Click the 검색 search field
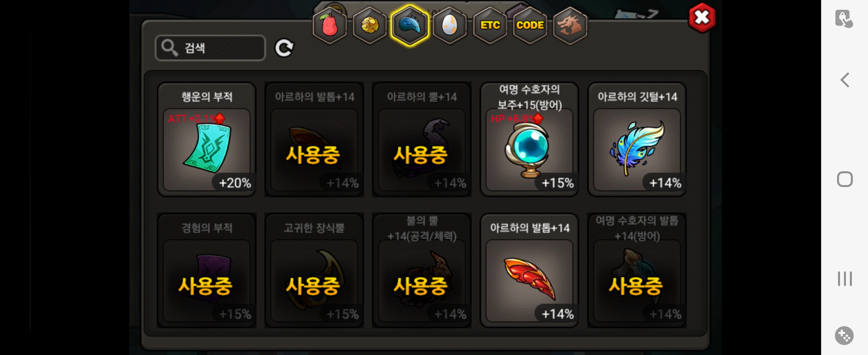Viewport: 868px width, 355px height. tap(210, 48)
